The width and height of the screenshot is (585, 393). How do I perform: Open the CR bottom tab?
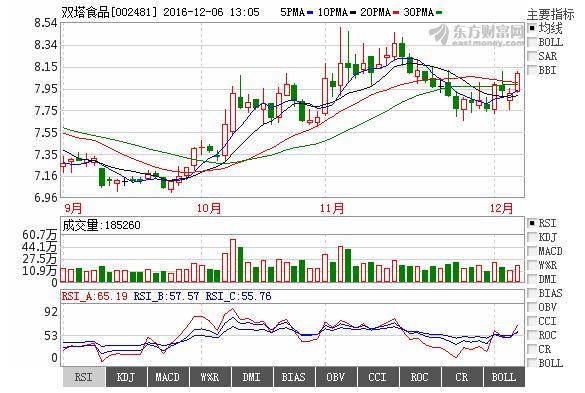click(462, 377)
